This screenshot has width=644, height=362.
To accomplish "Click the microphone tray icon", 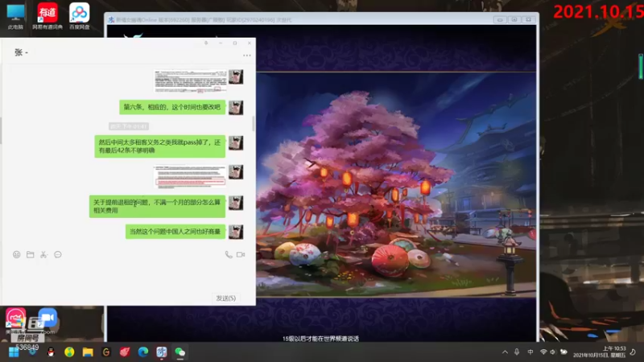I will pyautogui.click(x=517, y=352).
